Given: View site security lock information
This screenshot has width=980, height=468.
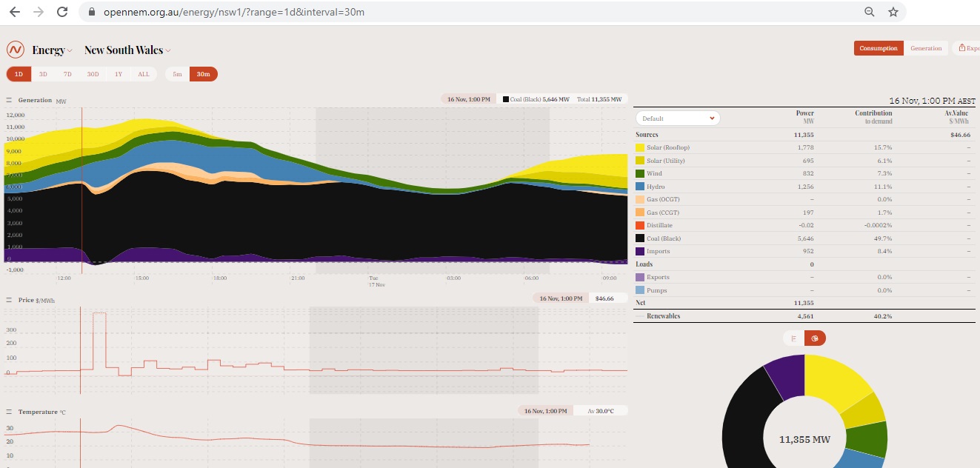Looking at the screenshot, I should [92, 12].
